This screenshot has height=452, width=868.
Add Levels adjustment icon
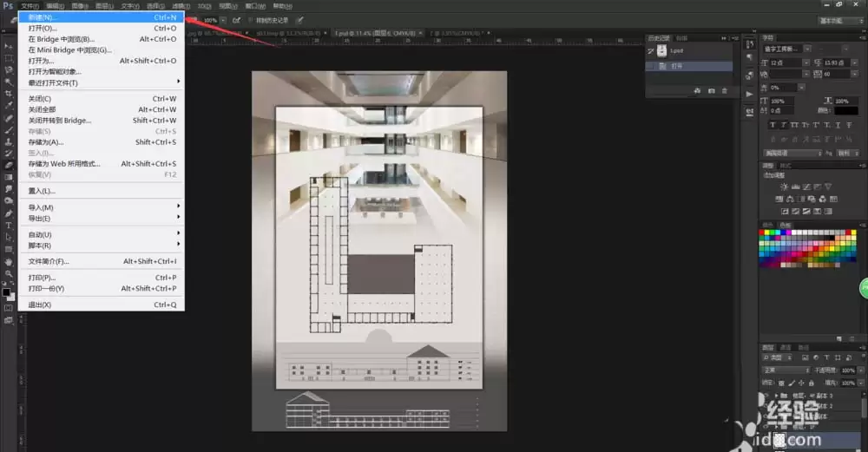point(795,187)
